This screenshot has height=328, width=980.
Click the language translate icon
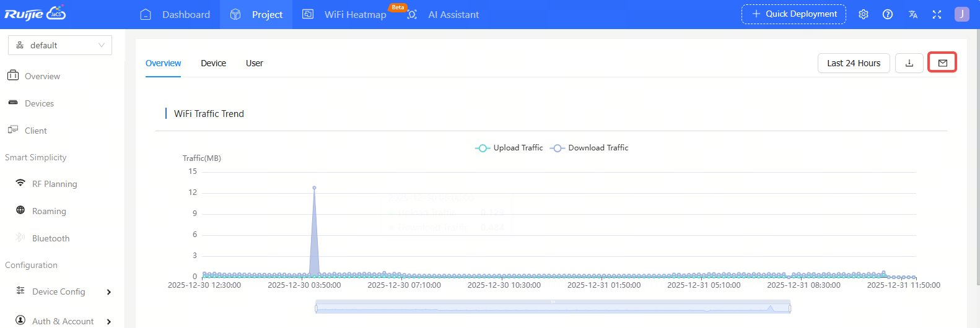pyautogui.click(x=912, y=14)
